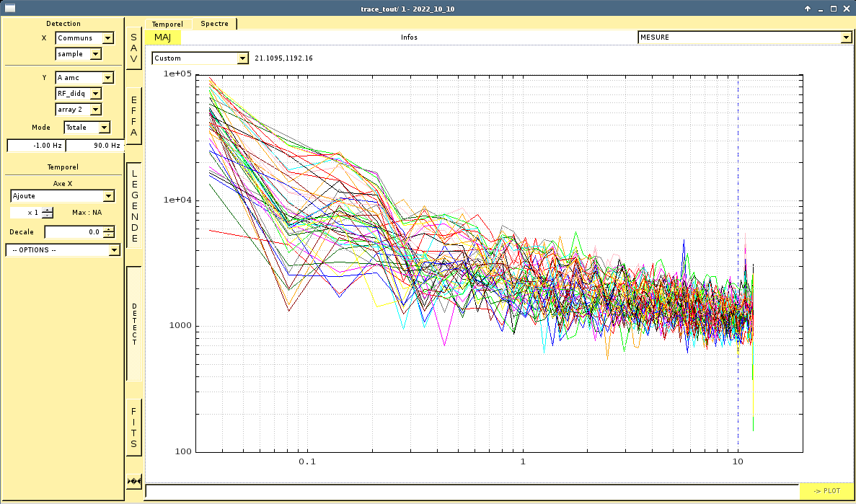Select the Spectre tab
The height and width of the screenshot is (504, 856).
coord(214,24)
